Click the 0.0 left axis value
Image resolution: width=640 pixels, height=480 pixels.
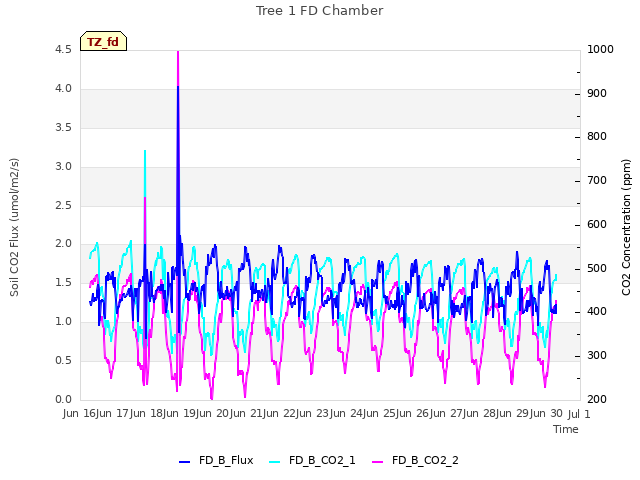click(x=63, y=399)
